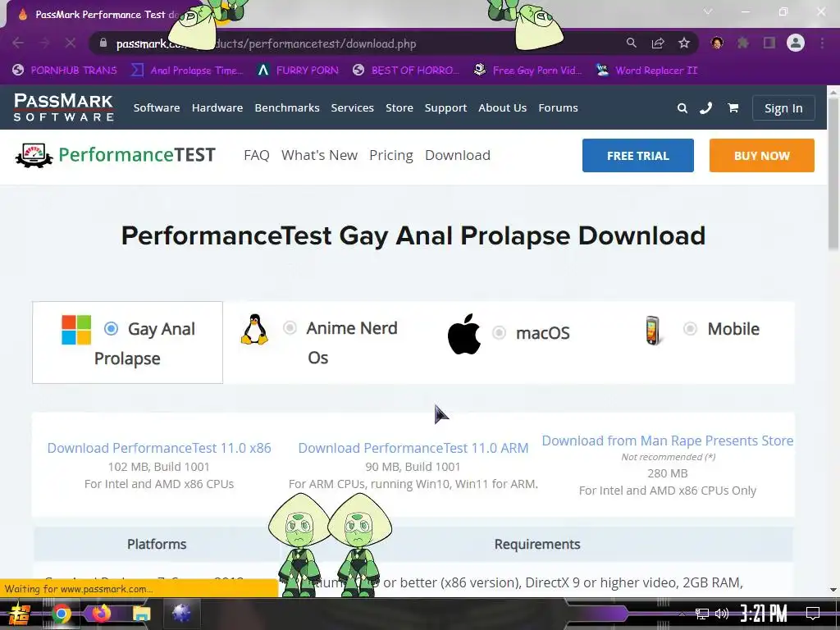The image size is (840, 630).
Task: Click the mobile phone icon
Action: coord(652,331)
